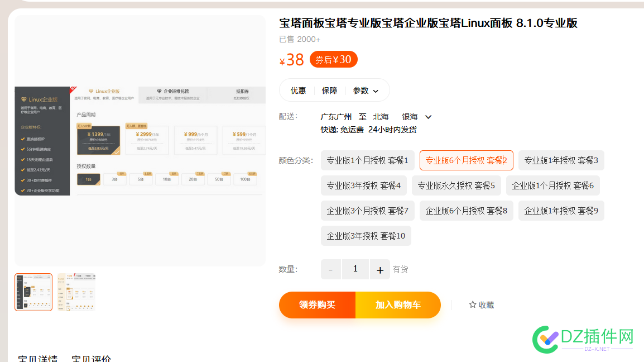Open the 保障 section
644x362 pixels.
[329, 90]
